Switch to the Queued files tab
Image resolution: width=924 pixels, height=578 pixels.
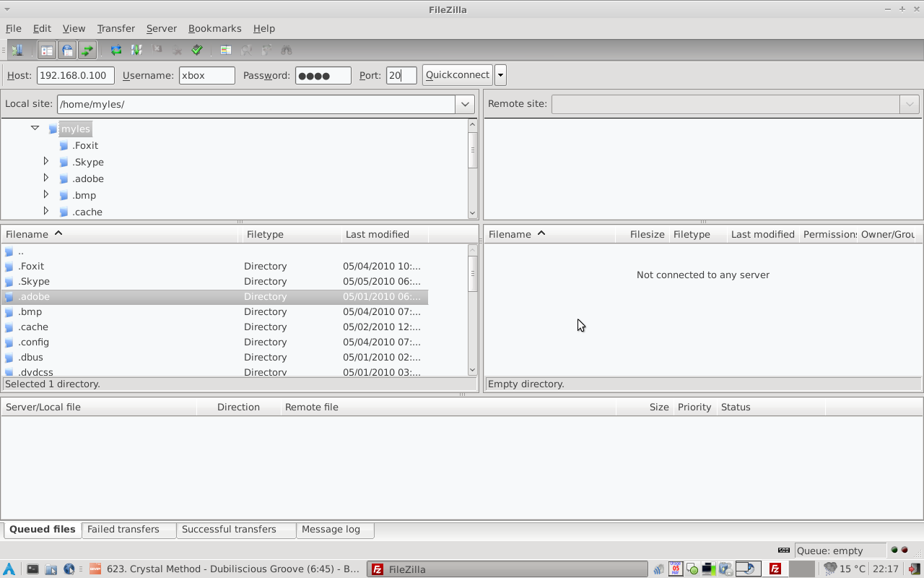point(43,530)
